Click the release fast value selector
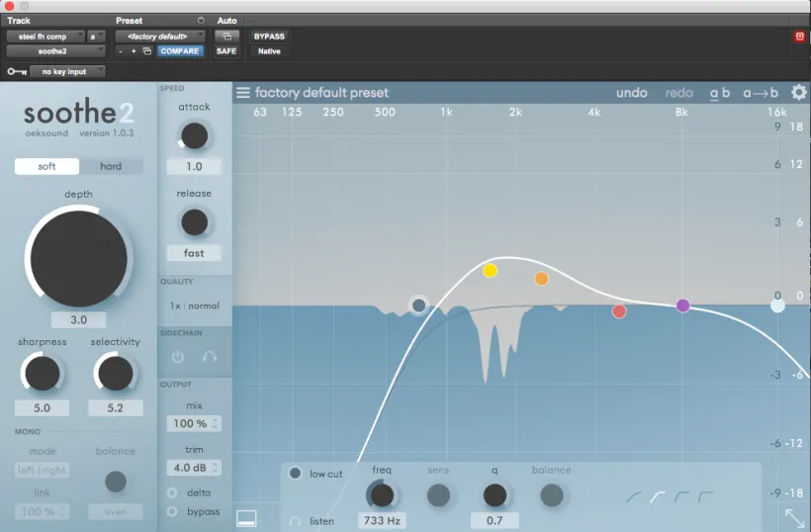Viewport: 811px width, 532px height. point(194,253)
